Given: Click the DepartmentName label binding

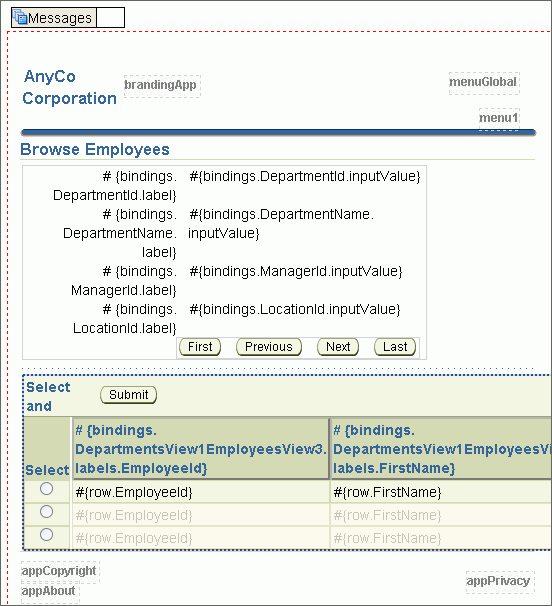Looking at the screenshot, I should [x=120, y=233].
